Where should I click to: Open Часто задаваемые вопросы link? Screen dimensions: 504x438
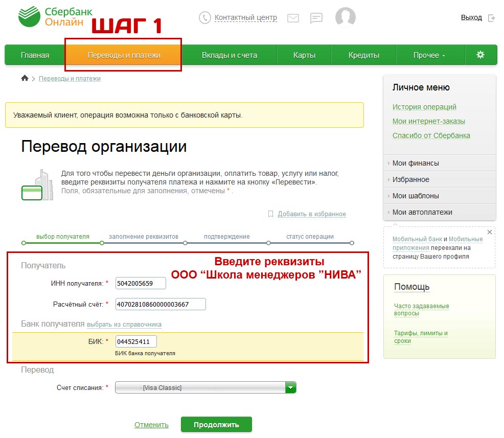click(421, 310)
